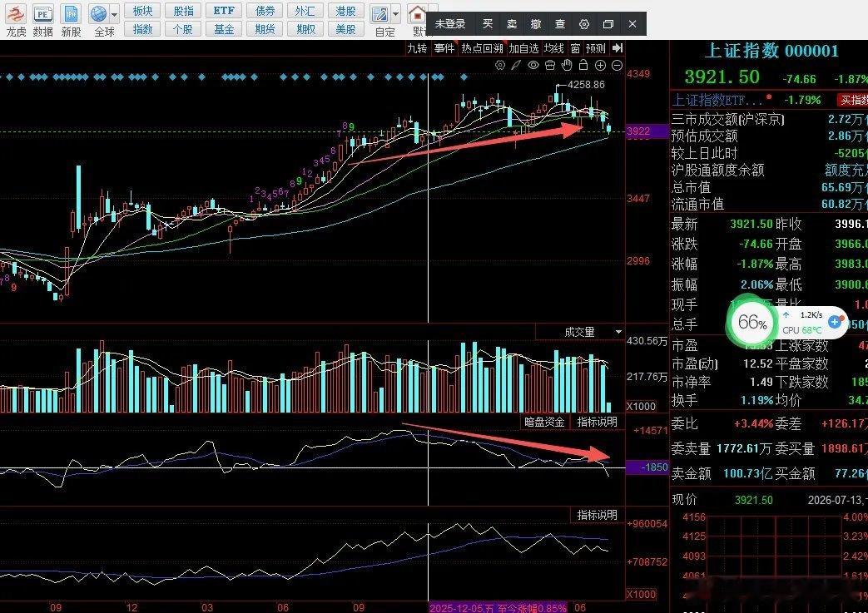Screen dimensions: 868x613
Task: Click the 上证指数 000001 title
Action: click(771, 51)
